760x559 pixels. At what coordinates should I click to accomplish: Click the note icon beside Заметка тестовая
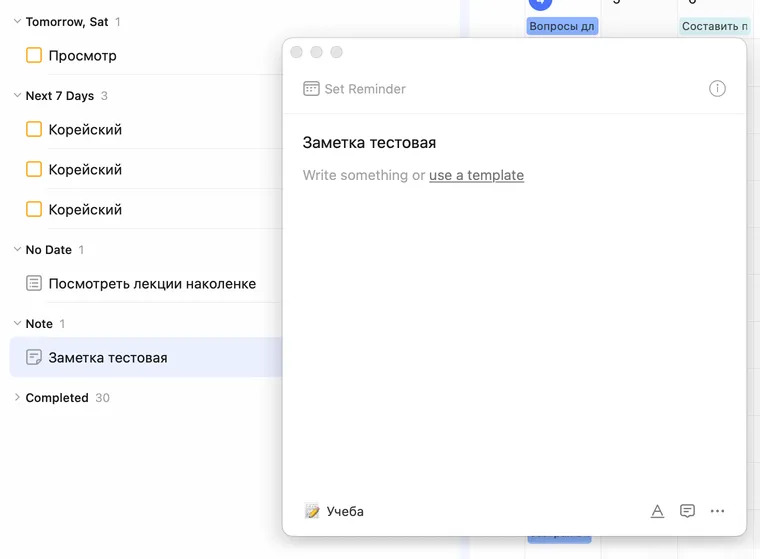point(34,357)
